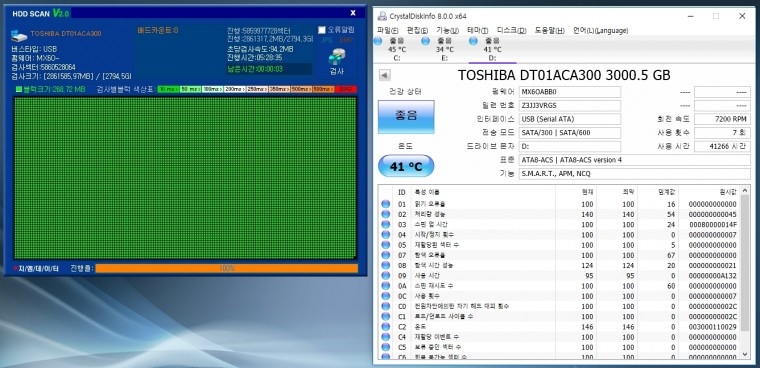Click the green block map in HDD Scan
Image resolution: width=760 pixels, height=368 pixels.
tap(185, 178)
